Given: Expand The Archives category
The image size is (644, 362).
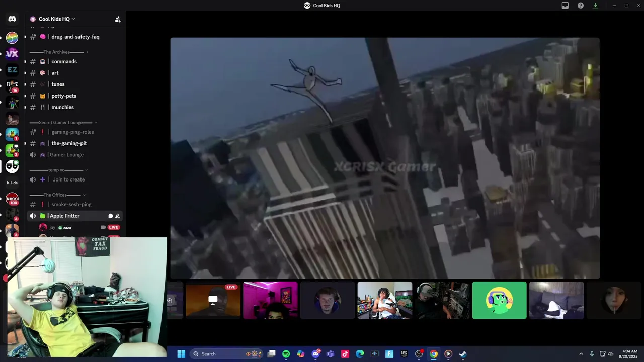Looking at the screenshot, I should click(59, 52).
